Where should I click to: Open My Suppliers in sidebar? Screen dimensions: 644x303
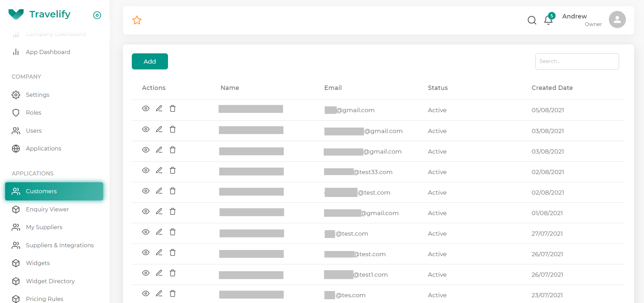tap(44, 227)
